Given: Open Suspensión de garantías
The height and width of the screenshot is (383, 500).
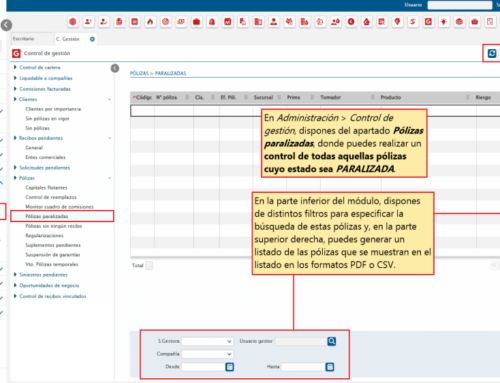Looking at the screenshot, I should 53,255.
